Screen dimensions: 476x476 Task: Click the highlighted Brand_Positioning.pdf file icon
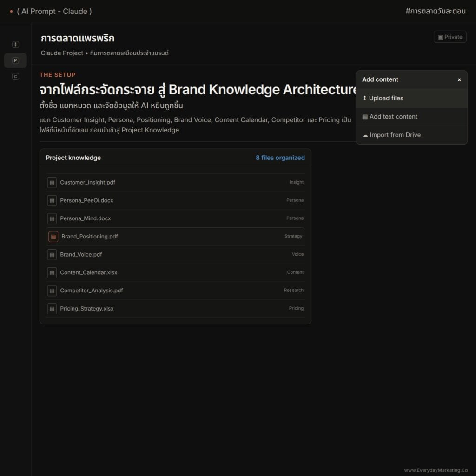53,237
